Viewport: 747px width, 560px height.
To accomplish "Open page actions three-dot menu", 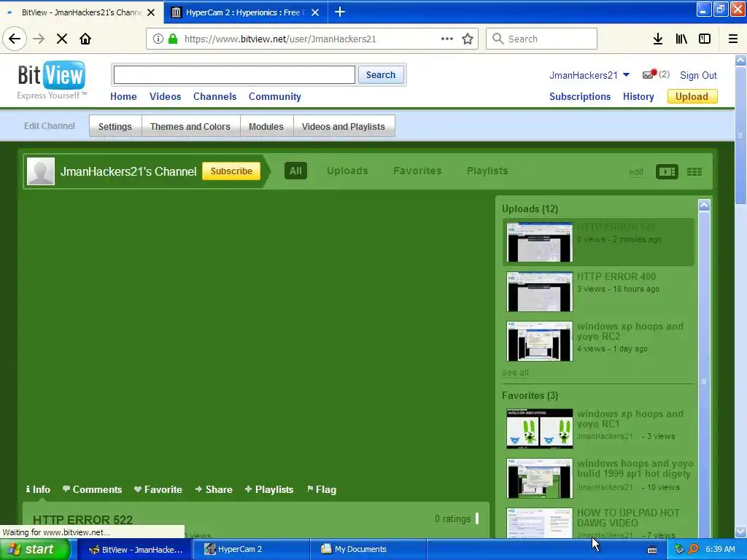I will [447, 39].
